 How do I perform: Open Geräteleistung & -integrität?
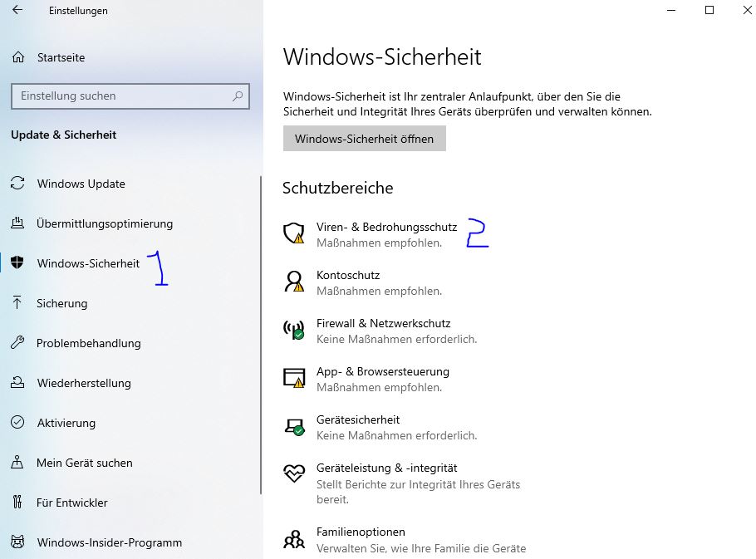point(386,468)
